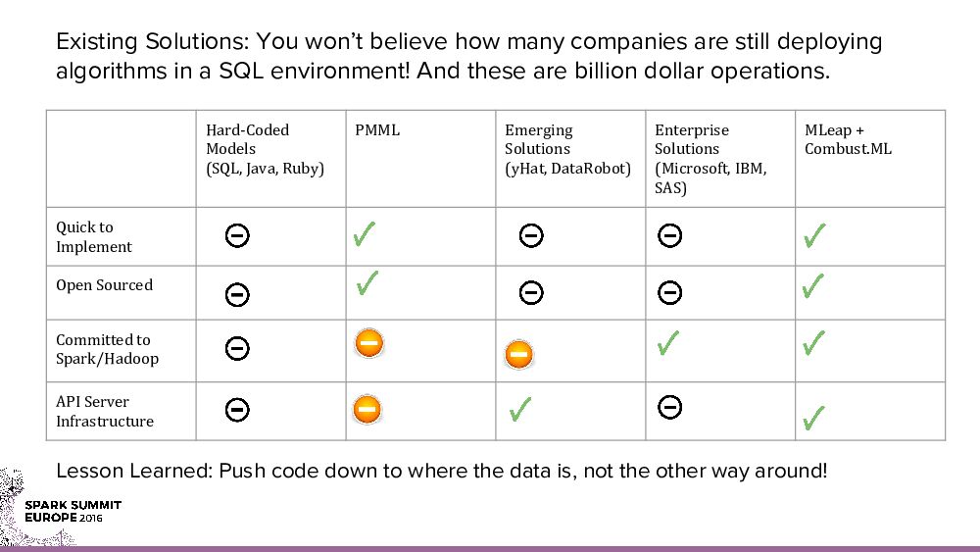Click the orange minus in PMML API Server row
The image size is (980, 552).
tap(367, 408)
